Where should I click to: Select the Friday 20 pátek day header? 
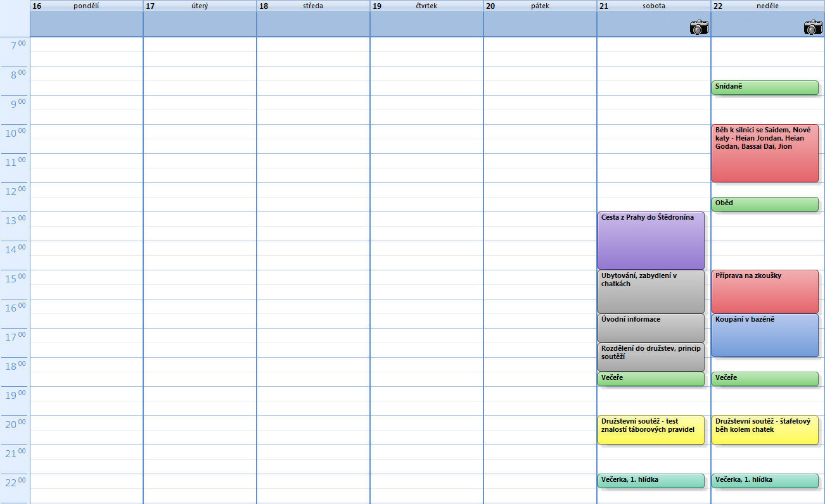[540, 6]
